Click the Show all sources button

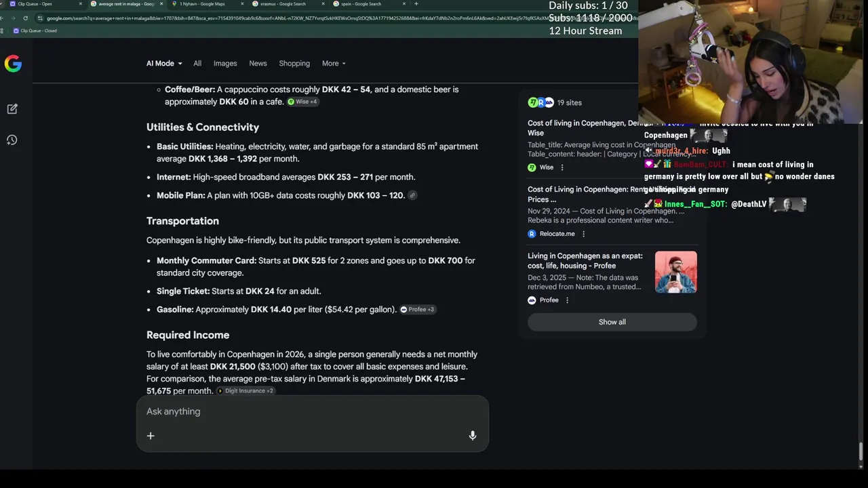(x=612, y=322)
